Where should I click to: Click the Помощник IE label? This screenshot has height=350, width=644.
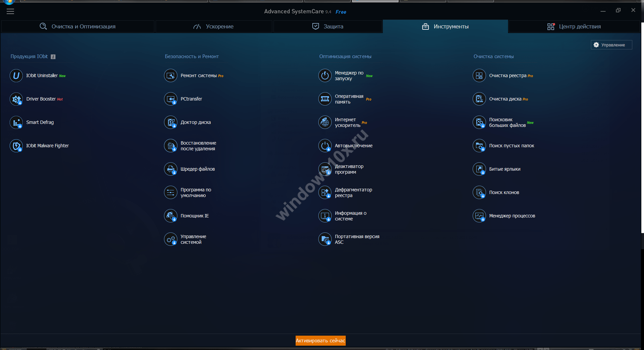click(x=195, y=216)
